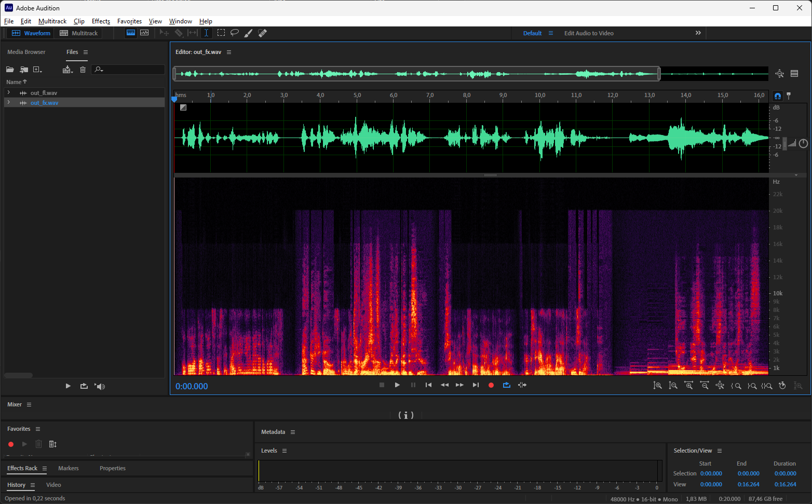
Task: Open the workspace overflow chevron menu
Action: coord(698,33)
